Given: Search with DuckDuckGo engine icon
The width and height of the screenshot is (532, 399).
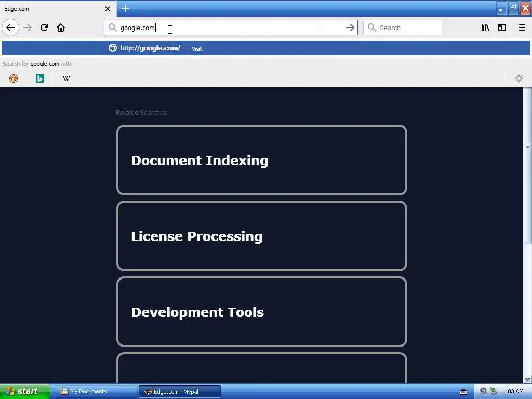Looking at the screenshot, I should [x=13, y=78].
